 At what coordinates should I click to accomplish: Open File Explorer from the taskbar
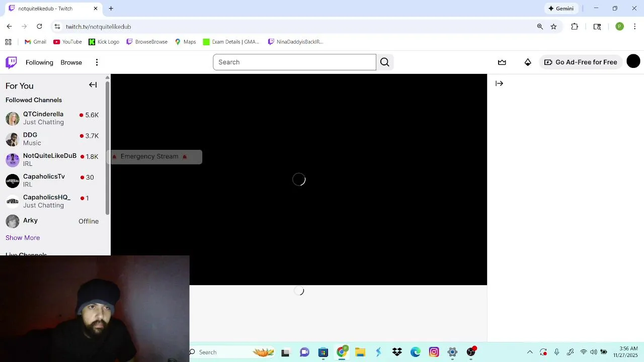click(360, 352)
